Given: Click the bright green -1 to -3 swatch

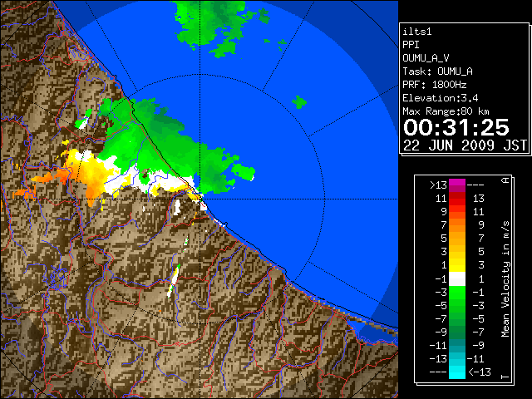Looking at the screenshot, I should 457,293.
